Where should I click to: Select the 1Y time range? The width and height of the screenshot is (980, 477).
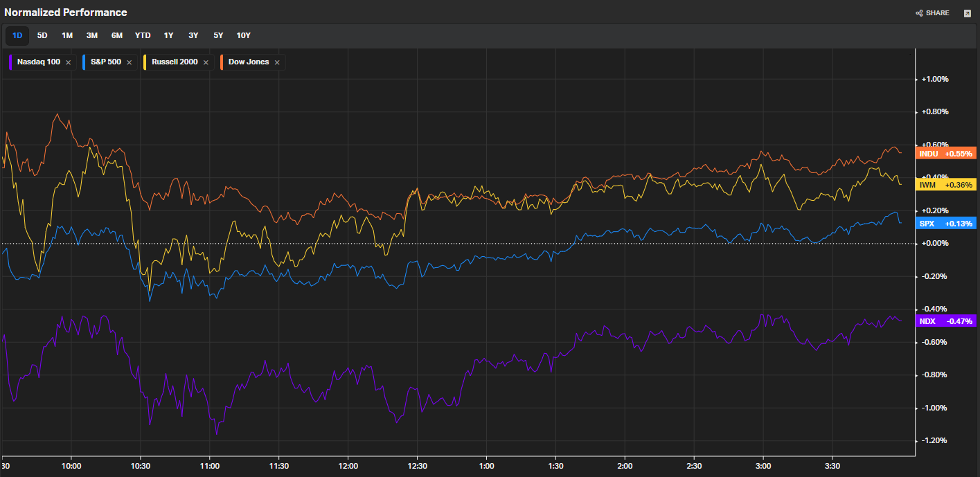point(168,35)
